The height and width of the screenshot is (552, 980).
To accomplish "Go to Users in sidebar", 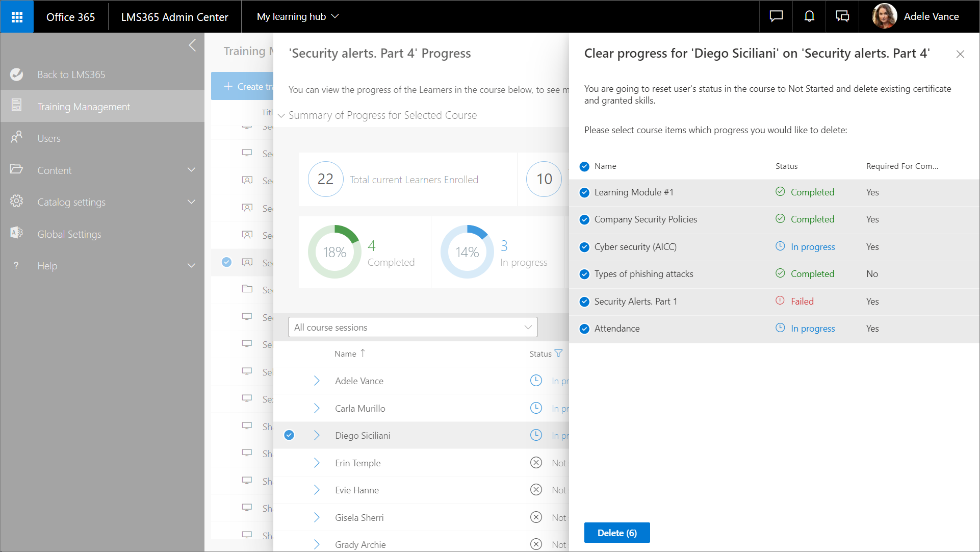I will point(49,138).
